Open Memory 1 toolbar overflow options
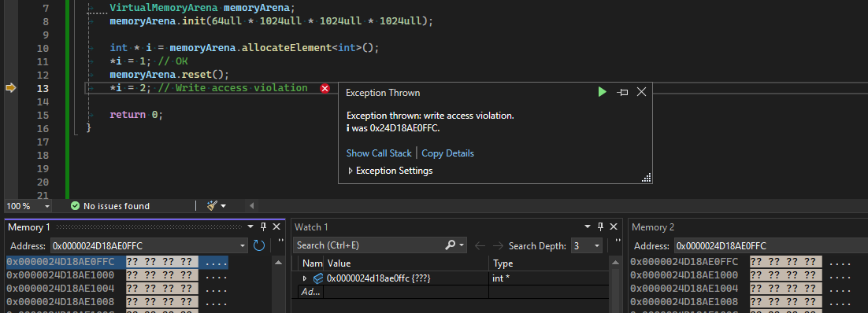The image size is (868, 313). coord(280,241)
